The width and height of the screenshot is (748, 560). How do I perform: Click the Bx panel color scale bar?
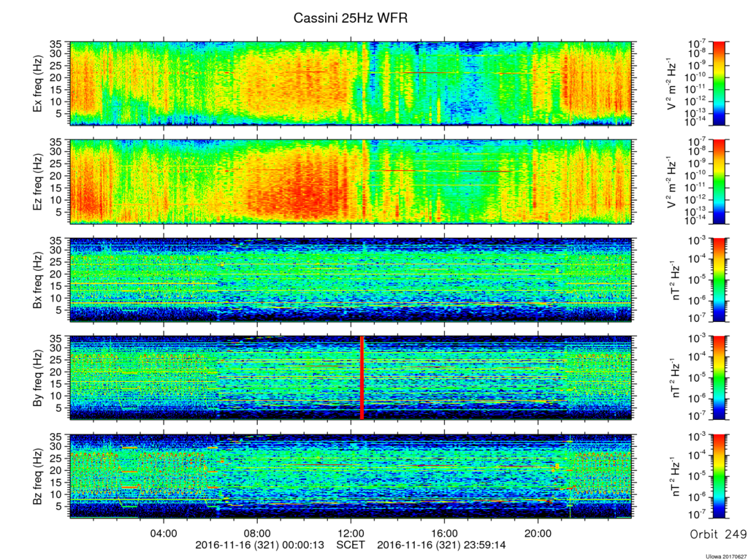719,280
